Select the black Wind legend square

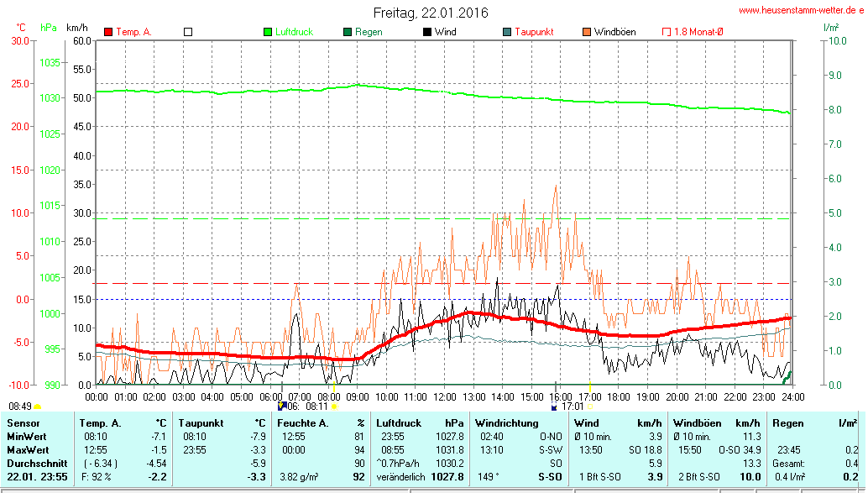(x=427, y=32)
